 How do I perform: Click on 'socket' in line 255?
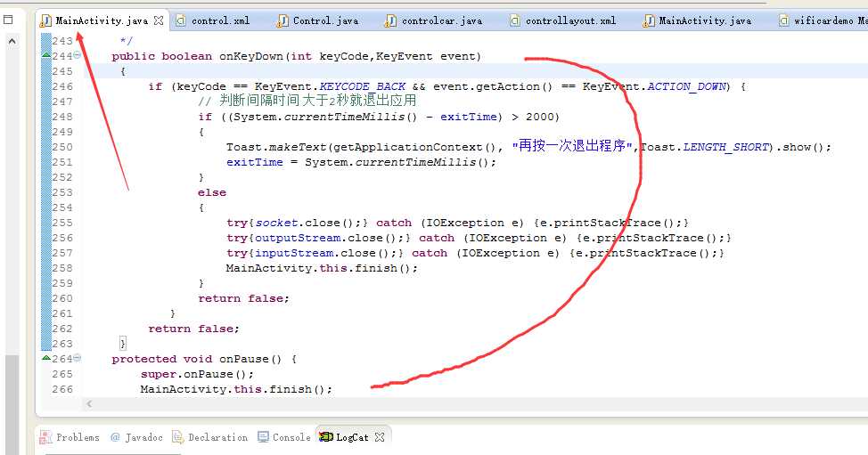click(x=277, y=223)
